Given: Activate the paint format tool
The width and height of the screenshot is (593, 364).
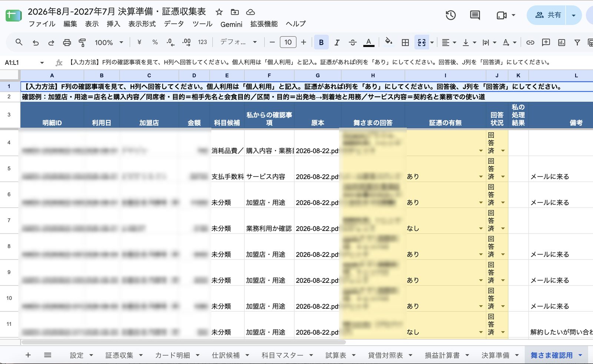Looking at the screenshot, I should (82, 43).
